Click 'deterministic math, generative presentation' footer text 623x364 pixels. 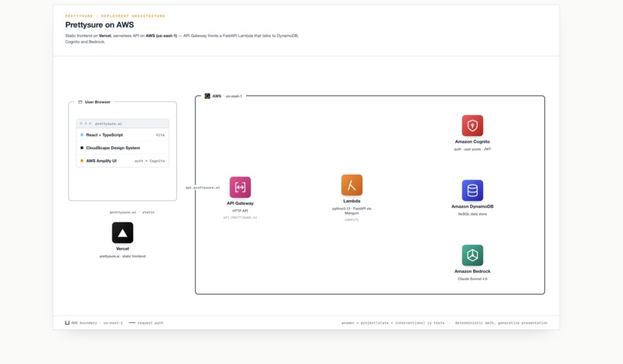pos(501,323)
